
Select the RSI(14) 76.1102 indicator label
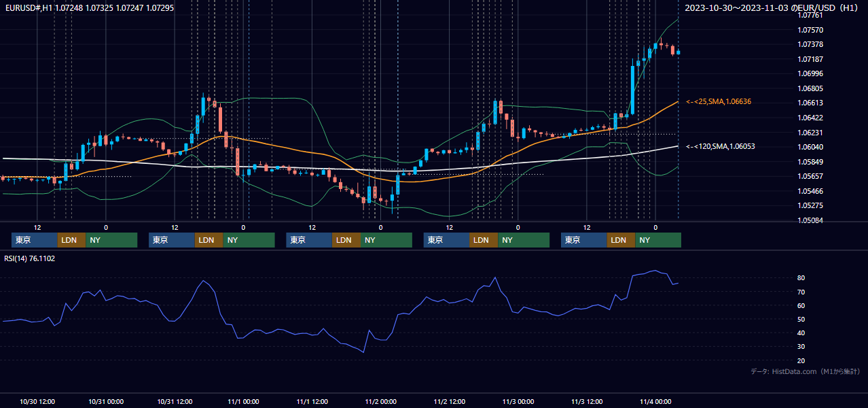[30, 258]
